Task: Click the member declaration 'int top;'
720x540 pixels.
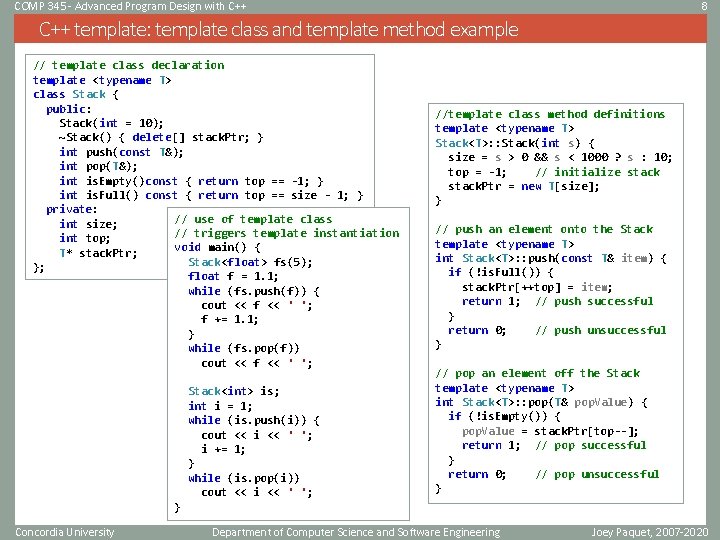Action: click(x=85, y=238)
